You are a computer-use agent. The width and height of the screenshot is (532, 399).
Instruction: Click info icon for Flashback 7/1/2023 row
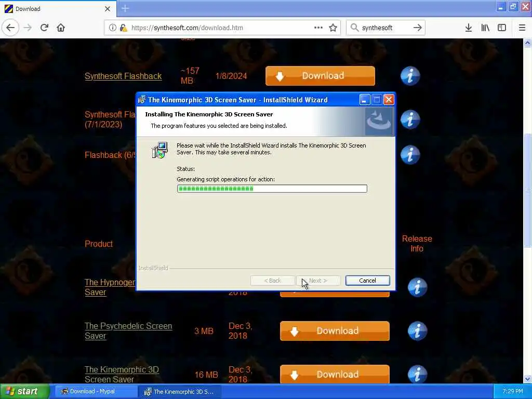(410, 119)
